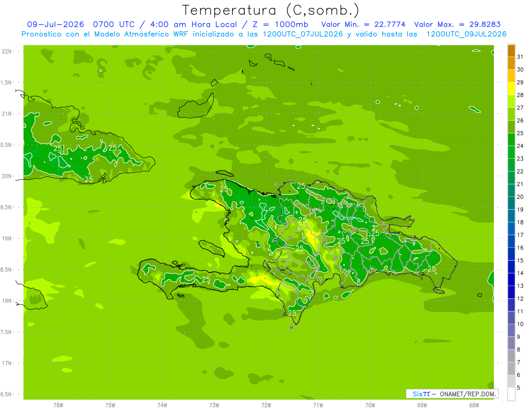Click the "15" value on the color scale
The image size is (532, 411).
(520, 260)
